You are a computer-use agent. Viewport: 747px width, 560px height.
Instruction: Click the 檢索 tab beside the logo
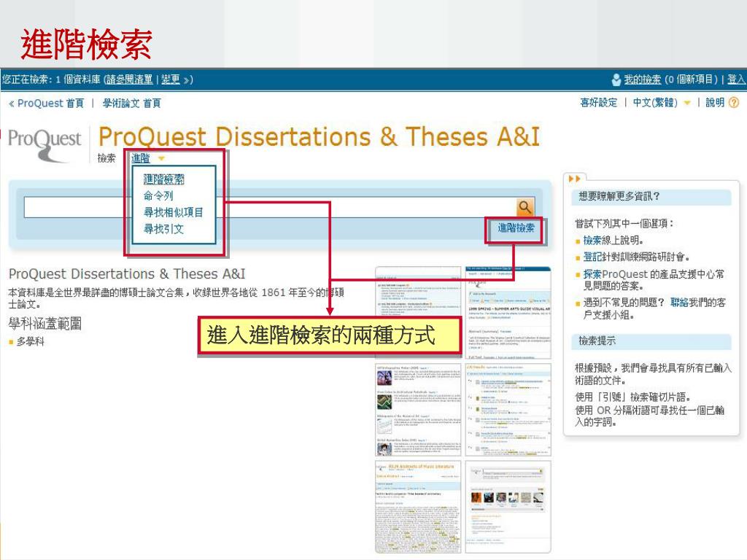[x=107, y=158]
